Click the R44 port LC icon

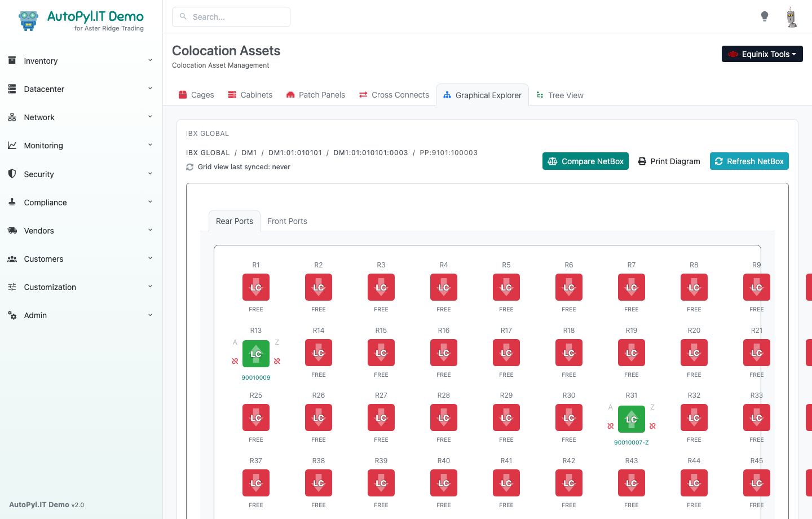(x=694, y=483)
